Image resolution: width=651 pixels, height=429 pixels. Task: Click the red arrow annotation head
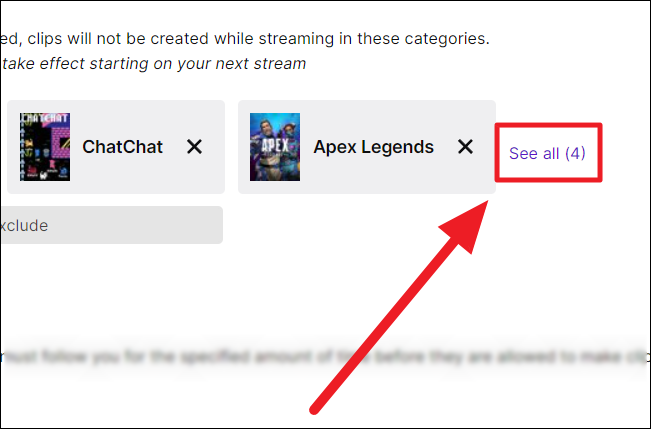tap(467, 225)
